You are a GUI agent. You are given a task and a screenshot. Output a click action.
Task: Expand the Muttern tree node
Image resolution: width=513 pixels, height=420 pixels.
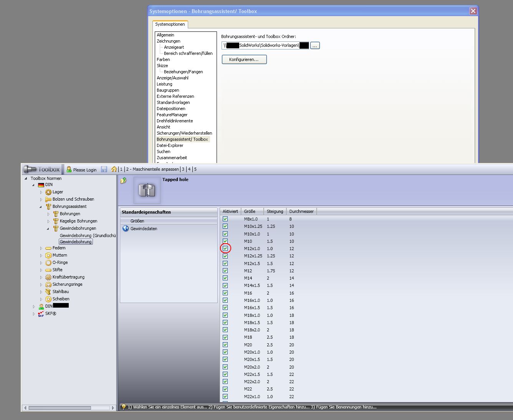point(41,255)
